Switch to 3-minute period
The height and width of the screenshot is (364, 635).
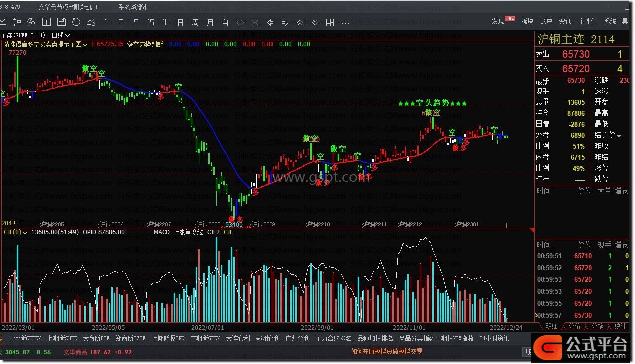click(121, 22)
